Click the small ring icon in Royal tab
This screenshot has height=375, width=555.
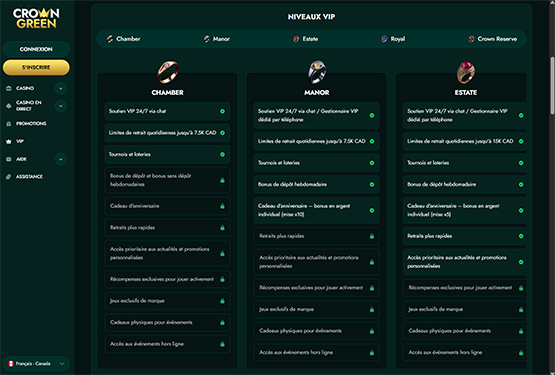(384, 39)
